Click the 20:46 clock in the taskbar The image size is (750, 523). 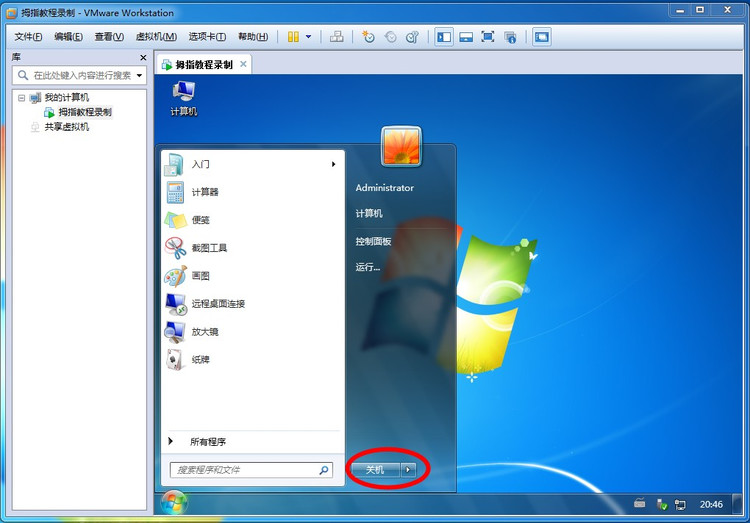(711, 504)
